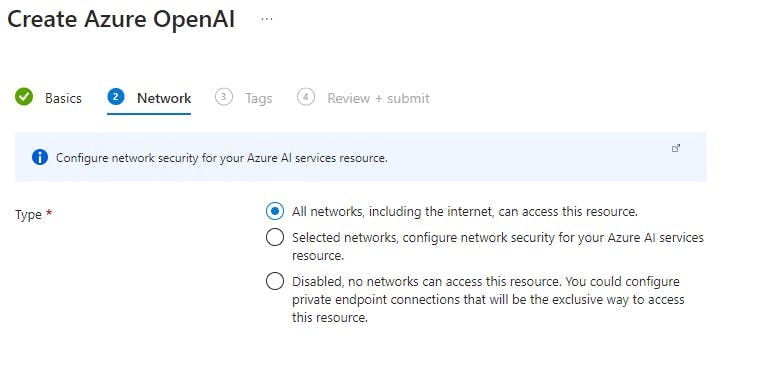Click the step 3 circle icon

[x=223, y=97]
